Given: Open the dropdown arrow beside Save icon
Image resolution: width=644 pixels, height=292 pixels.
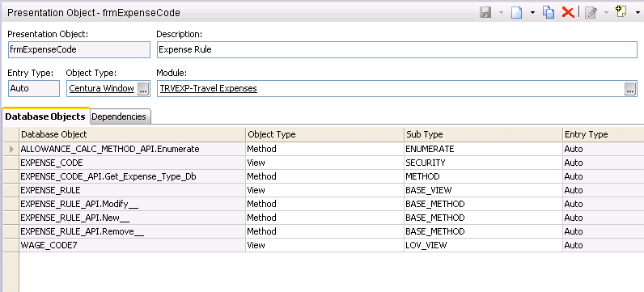Looking at the screenshot, I should click(501, 13).
